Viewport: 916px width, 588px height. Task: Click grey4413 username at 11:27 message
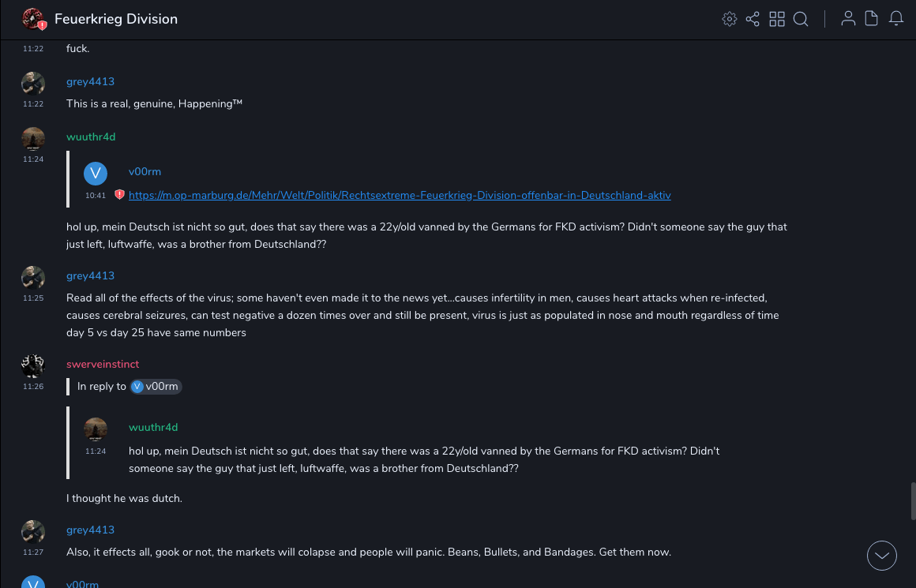pyautogui.click(x=90, y=530)
